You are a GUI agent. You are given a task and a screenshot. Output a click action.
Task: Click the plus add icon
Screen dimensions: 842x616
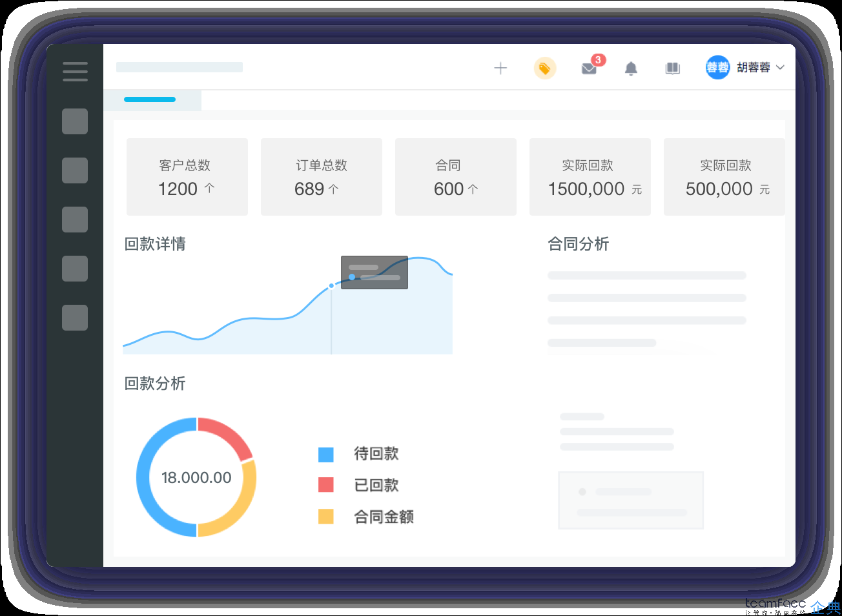(500, 68)
